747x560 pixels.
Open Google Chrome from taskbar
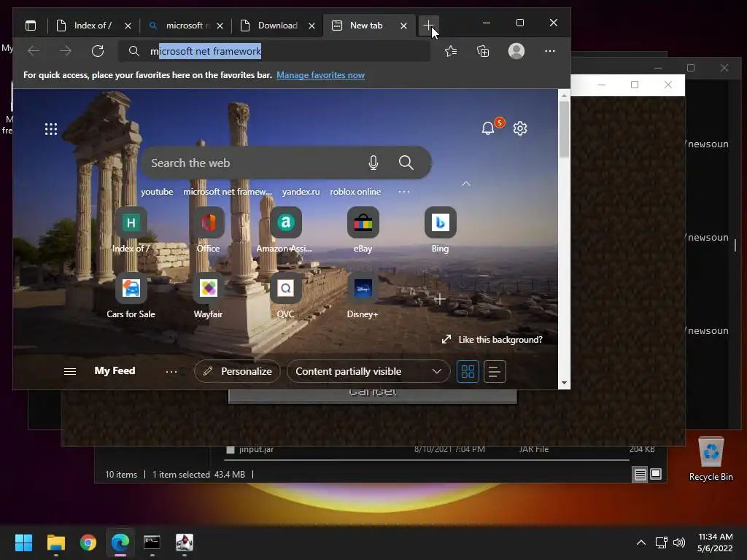pyautogui.click(x=88, y=542)
